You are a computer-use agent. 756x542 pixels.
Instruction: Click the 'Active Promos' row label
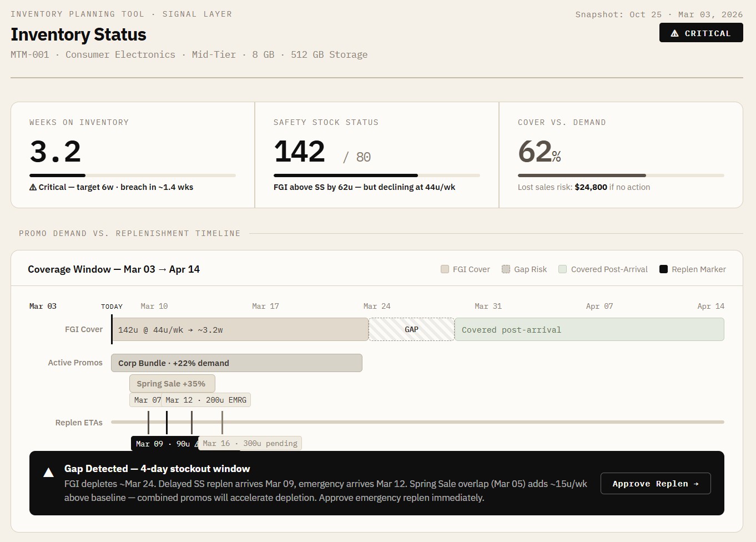(75, 363)
